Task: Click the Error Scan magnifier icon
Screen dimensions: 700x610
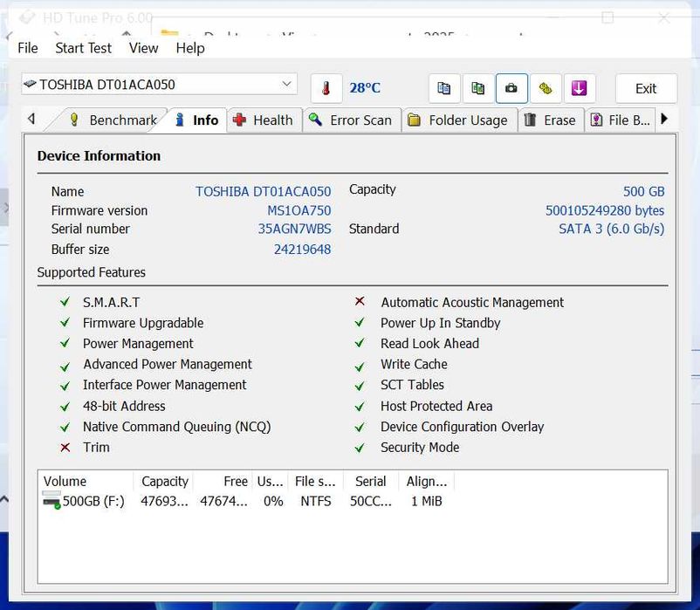Action: point(316,120)
